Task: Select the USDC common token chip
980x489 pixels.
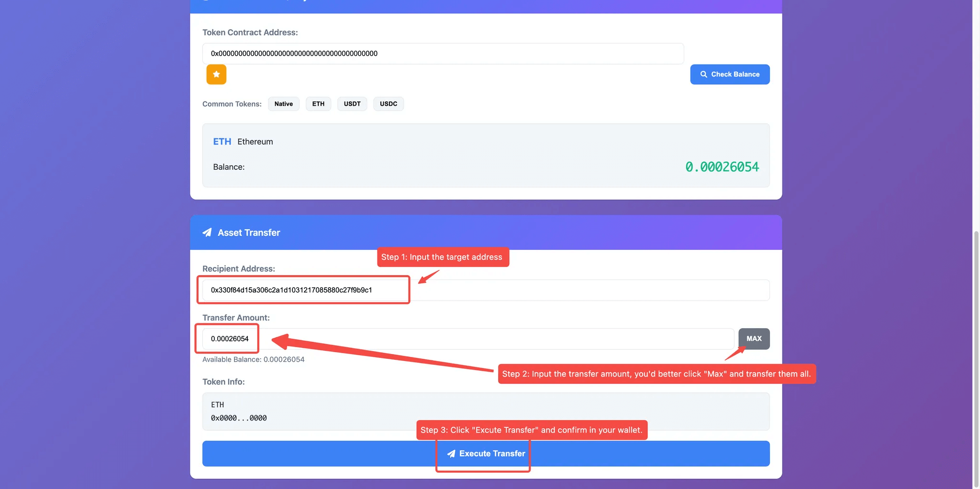Action: coord(388,104)
